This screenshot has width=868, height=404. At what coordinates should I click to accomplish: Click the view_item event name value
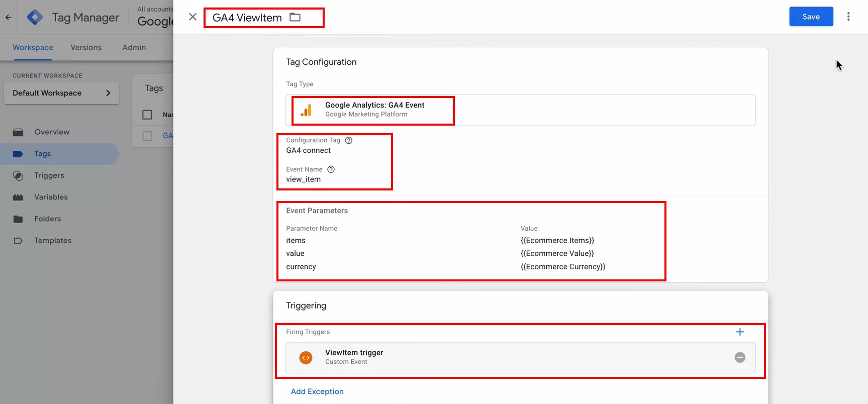[303, 179]
